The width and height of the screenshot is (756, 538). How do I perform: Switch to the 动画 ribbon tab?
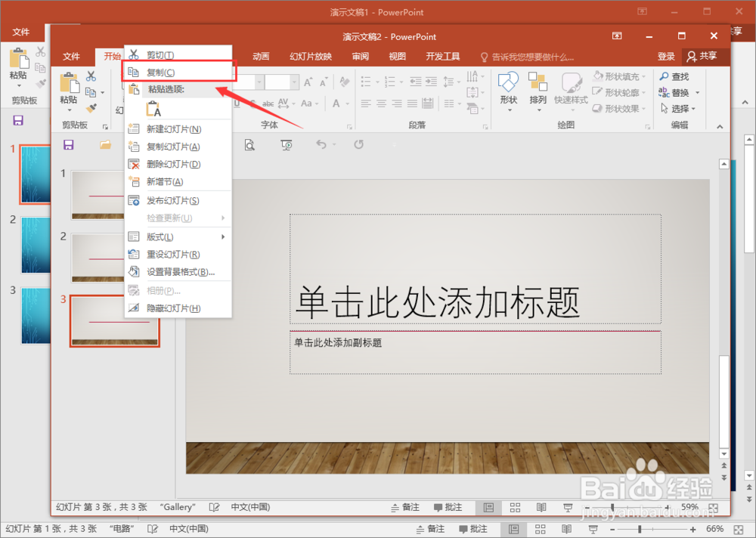[x=261, y=57]
